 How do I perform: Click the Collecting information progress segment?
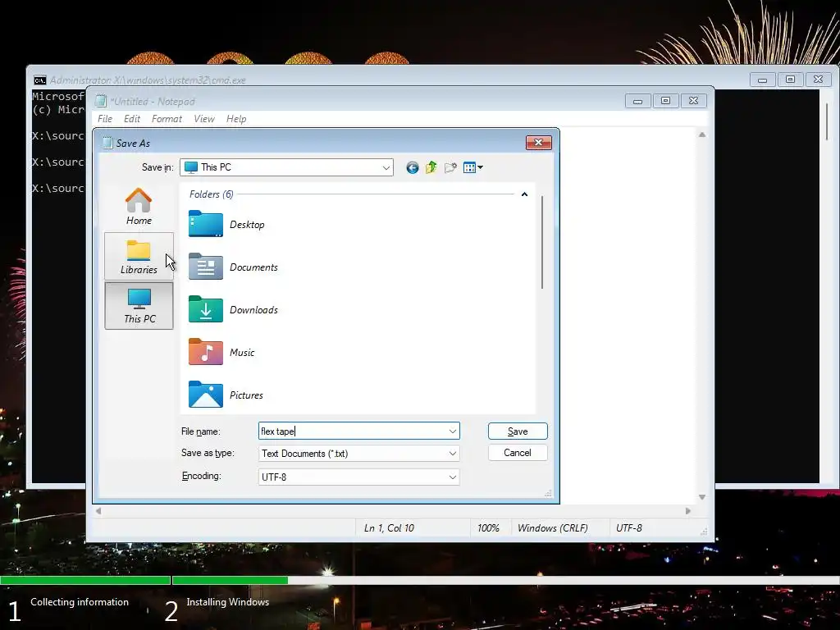click(x=84, y=580)
